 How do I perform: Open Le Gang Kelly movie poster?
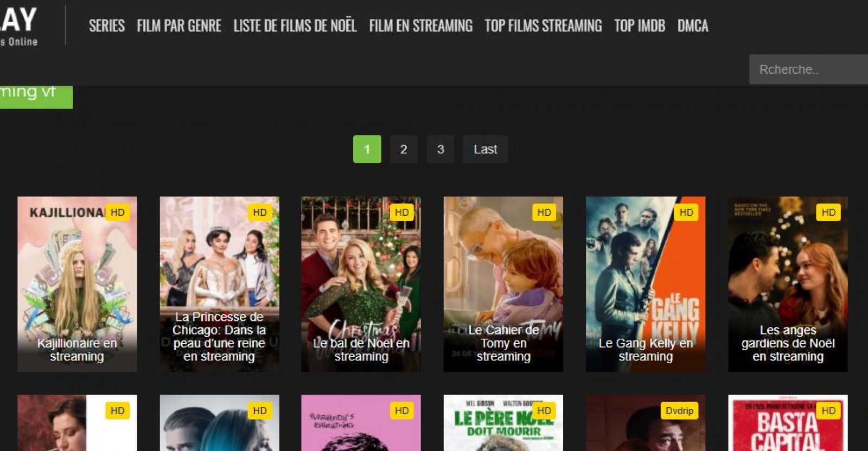tap(645, 284)
